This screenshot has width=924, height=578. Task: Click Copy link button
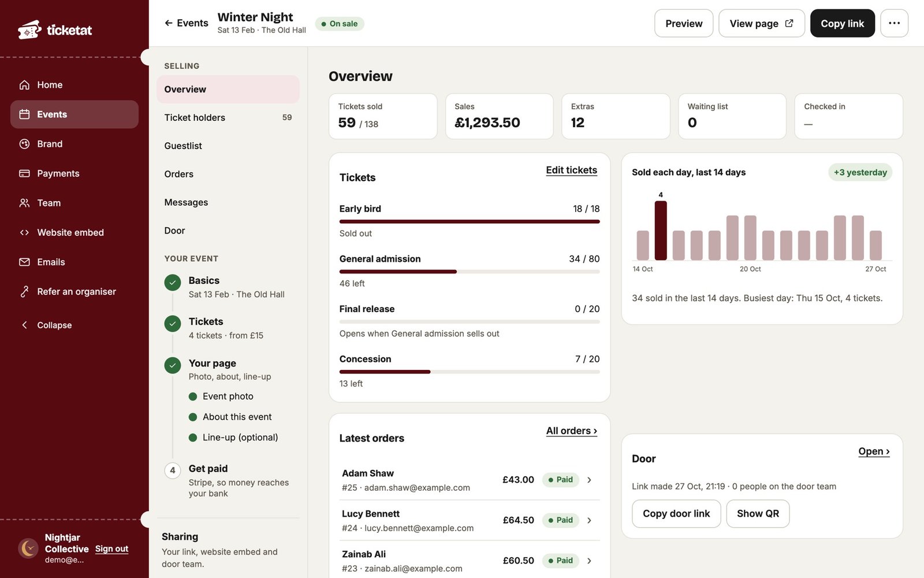(x=842, y=23)
